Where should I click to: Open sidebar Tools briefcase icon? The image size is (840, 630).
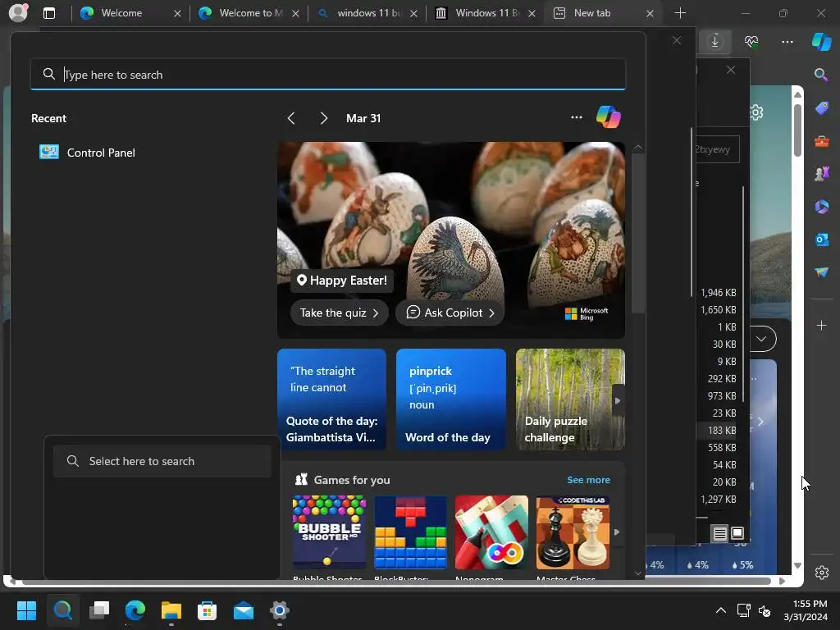(821, 141)
